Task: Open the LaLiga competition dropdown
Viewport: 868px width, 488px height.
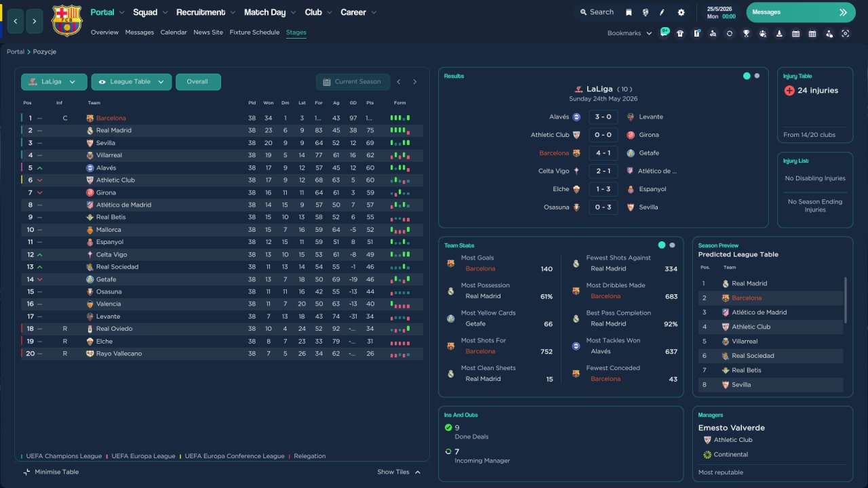Action: tap(54, 82)
